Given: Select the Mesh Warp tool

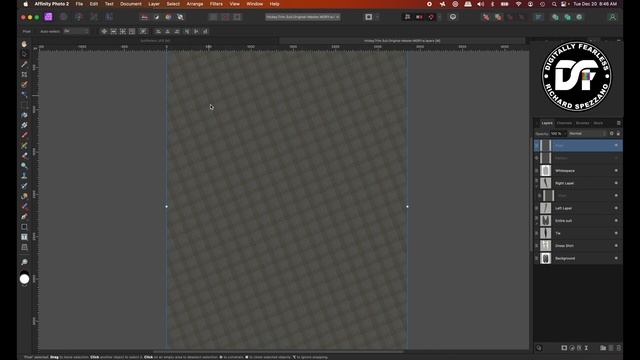Looking at the screenshot, I should pos(24,247).
